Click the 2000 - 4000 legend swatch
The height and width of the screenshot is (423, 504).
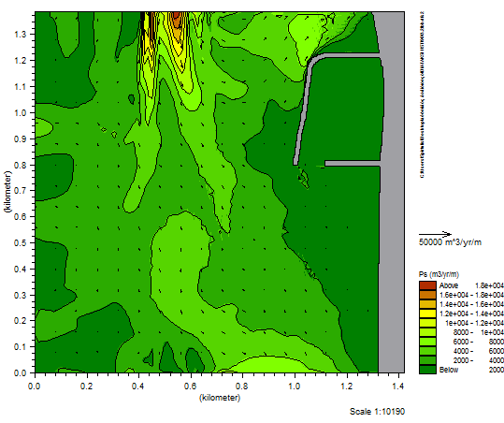click(x=427, y=360)
